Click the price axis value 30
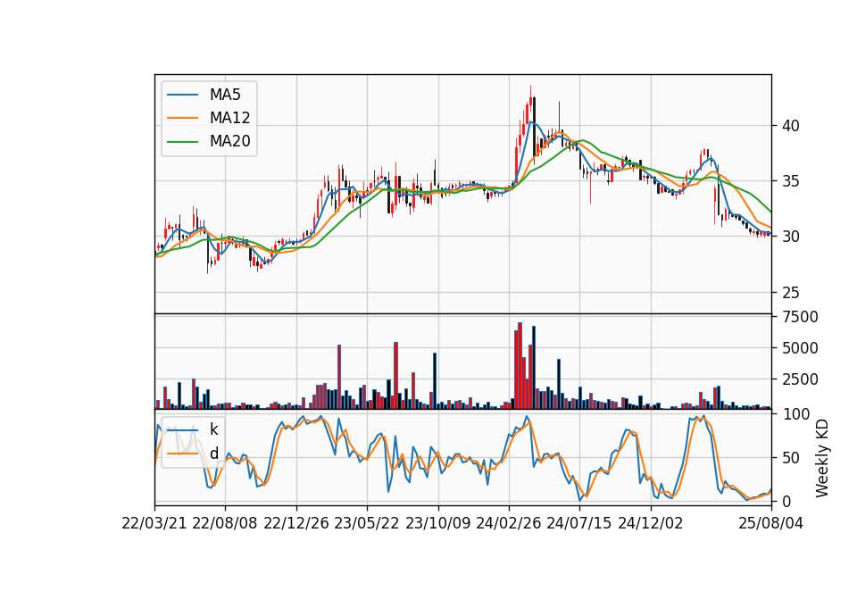The width and height of the screenshot is (857, 616). click(791, 237)
